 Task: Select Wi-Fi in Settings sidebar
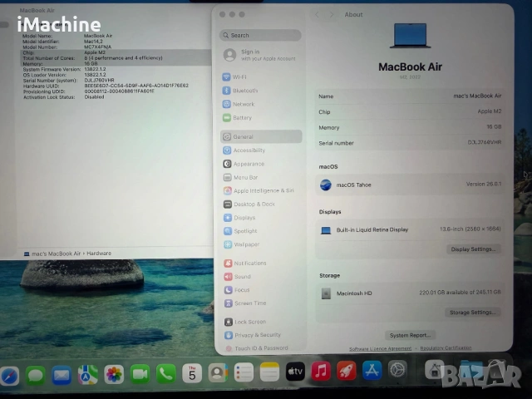coord(260,77)
